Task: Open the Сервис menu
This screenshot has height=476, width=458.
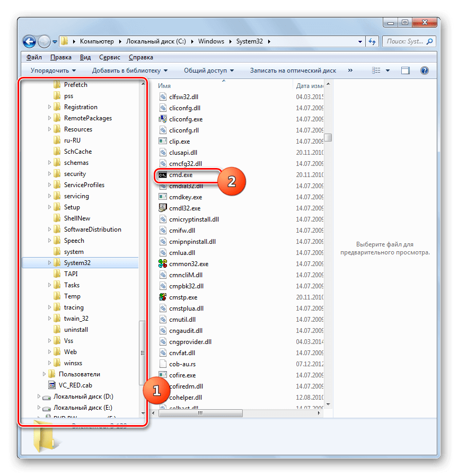Action: 109,57
